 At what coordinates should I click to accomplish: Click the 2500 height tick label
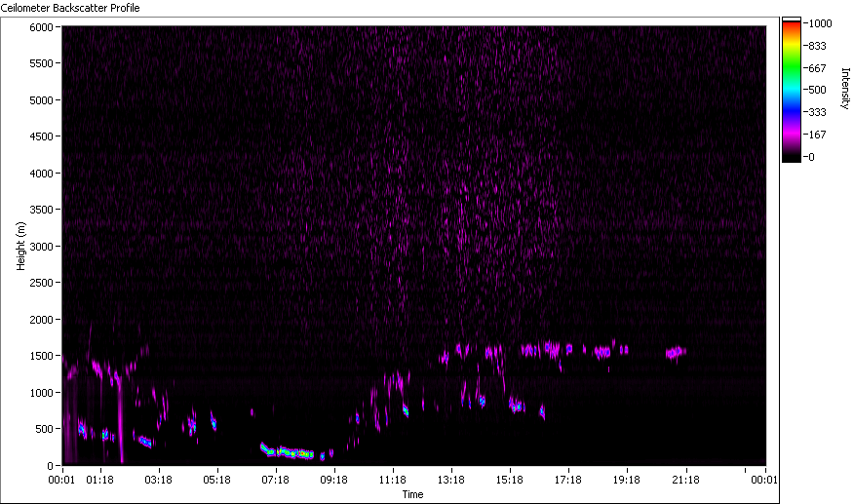(41, 283)
